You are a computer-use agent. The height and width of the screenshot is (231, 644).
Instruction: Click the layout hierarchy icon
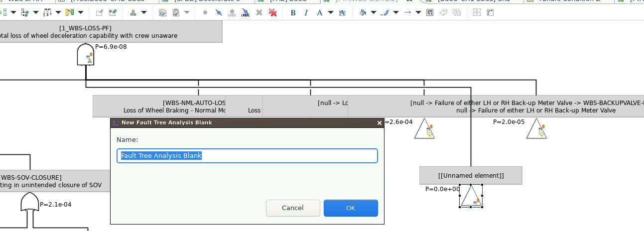(133, 12)
